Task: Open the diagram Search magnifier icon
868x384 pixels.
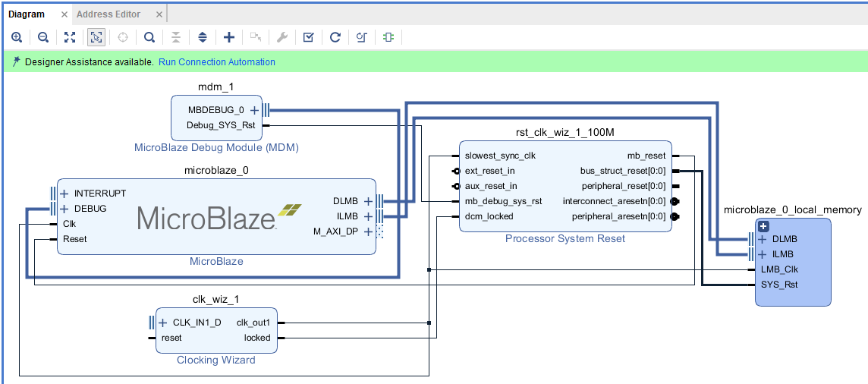Action: click(x=149, y=37)
